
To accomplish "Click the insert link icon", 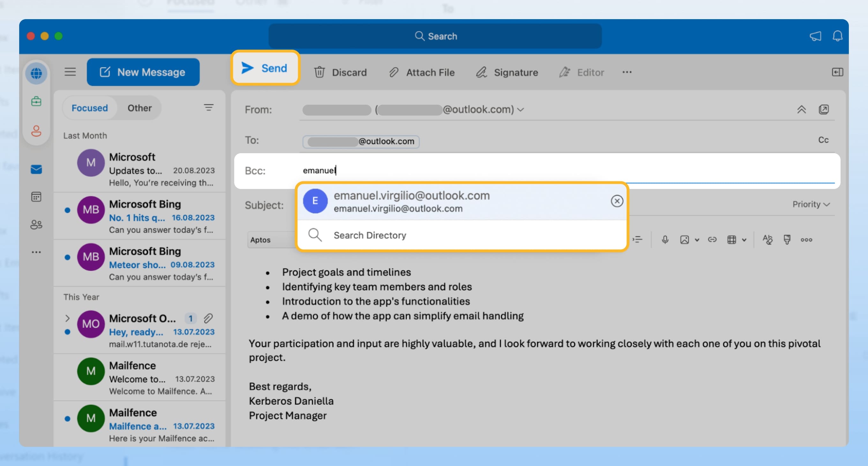I will pos(711,239).
